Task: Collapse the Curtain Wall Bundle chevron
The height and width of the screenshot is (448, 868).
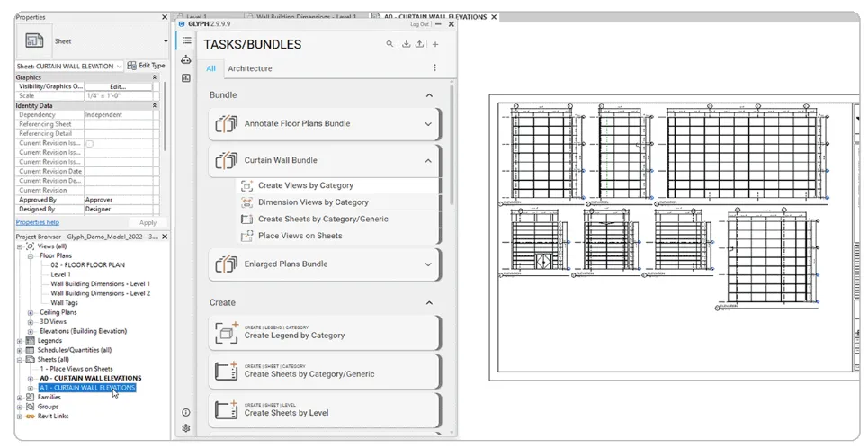Action: coord(428,161)
